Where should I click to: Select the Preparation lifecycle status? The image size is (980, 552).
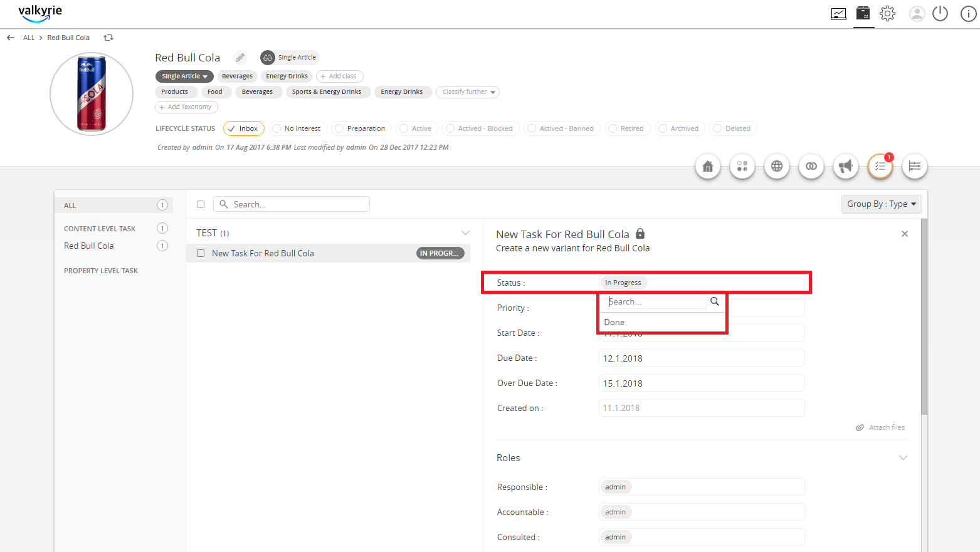(x=361, y=128)
